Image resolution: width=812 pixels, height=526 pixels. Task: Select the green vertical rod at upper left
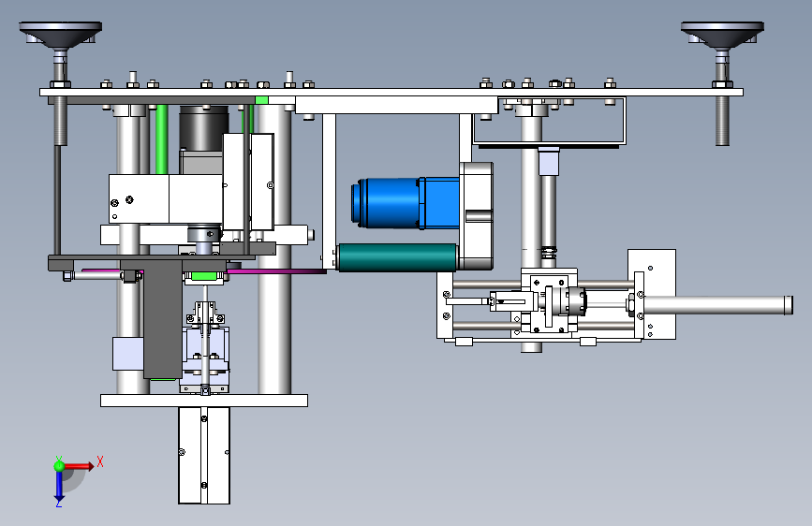(162, 139)
